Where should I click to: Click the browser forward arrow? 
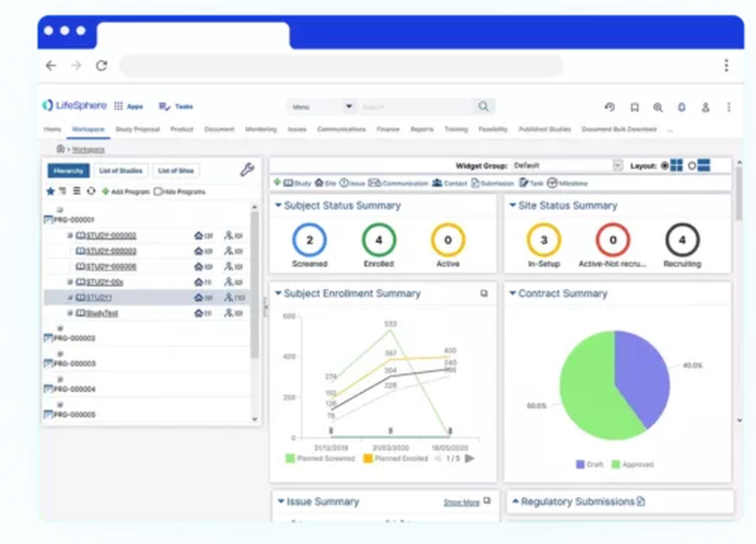pos(76,65)
